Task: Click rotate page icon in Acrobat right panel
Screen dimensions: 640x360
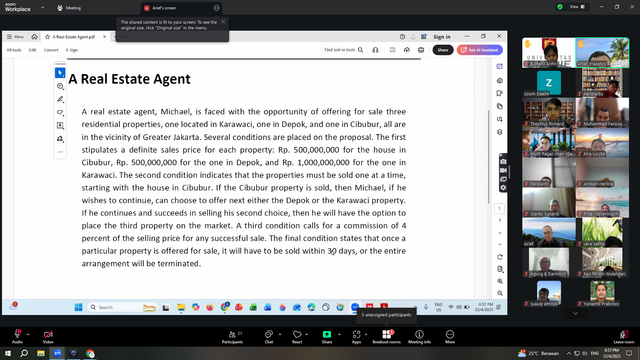Action: [500, 257]
